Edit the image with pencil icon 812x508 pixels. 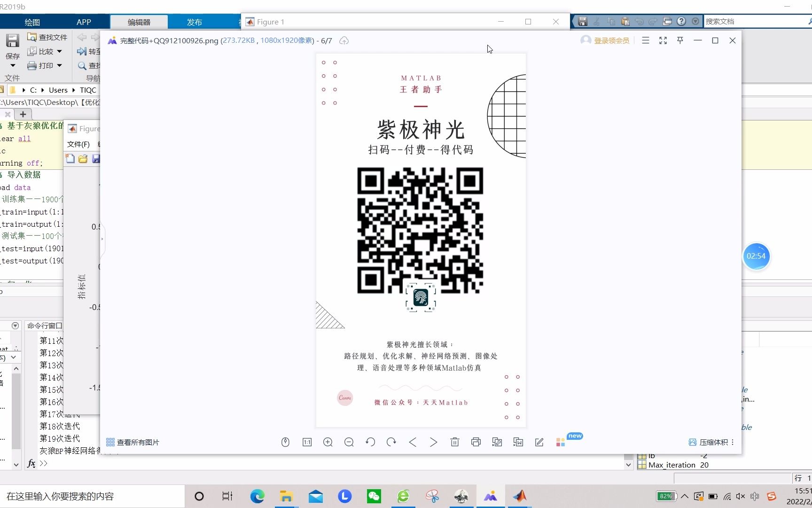[539, 442]
